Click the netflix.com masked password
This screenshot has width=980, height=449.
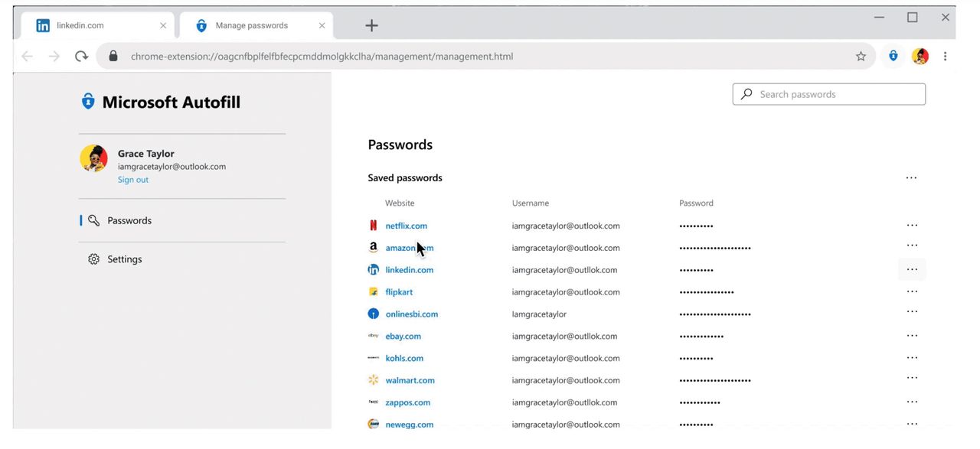tap(696, 226)
